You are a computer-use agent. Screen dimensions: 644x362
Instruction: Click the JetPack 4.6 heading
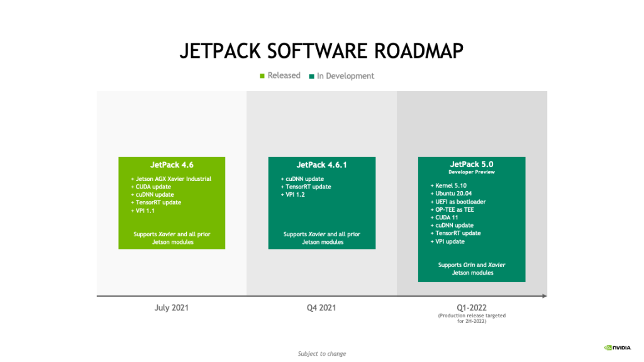tap(172, 165)
